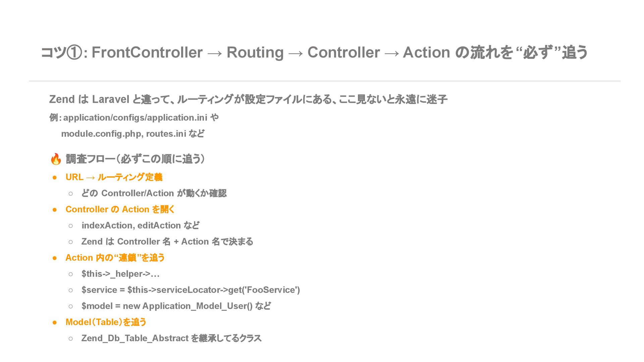Click the 'Action 内の"連鎖"を追う' heading
This screenshot has height=362, width=644.
click(115, 258)
